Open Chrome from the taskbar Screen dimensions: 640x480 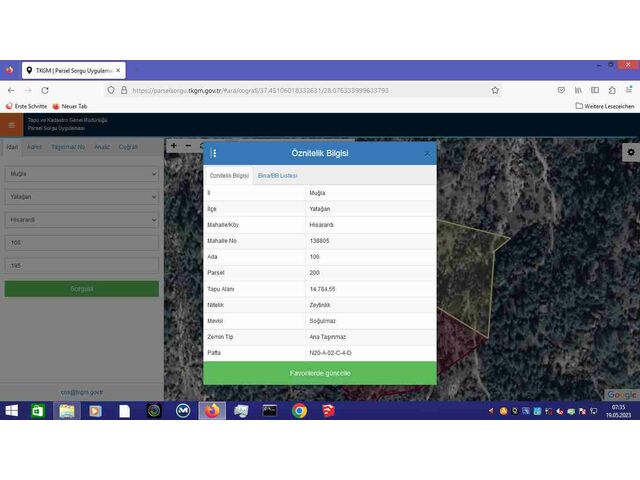coord(299,410)
